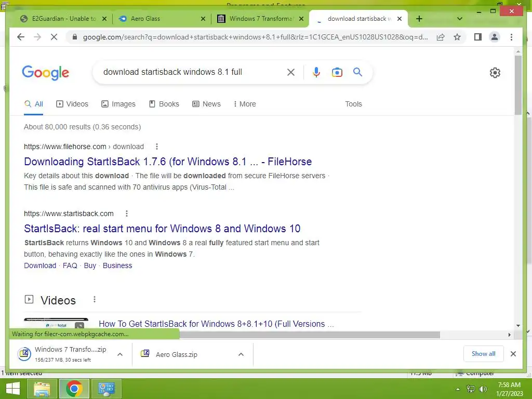Open tab search dropdown

(x=459, y=19)
